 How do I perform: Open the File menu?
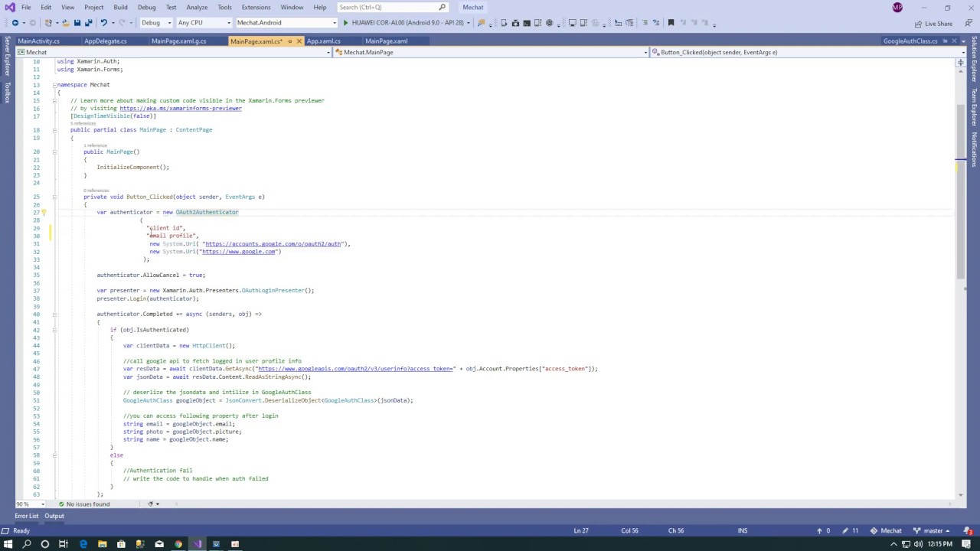[x=26, y=8]
